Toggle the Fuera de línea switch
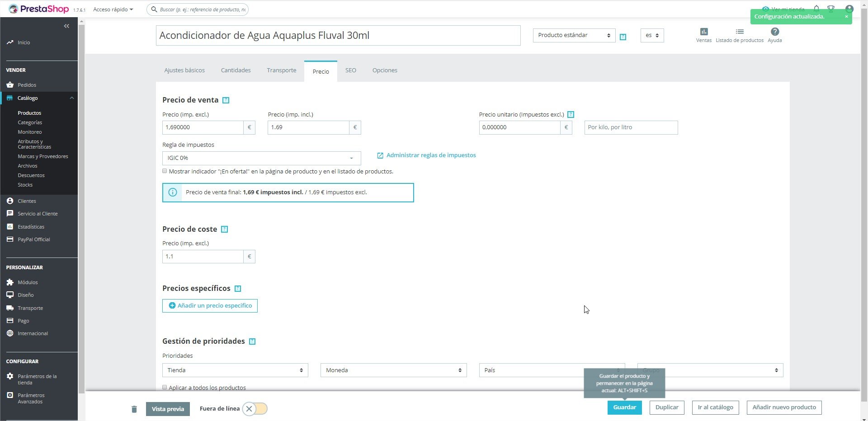Viewport: 868px width, 421px height. click(x=255, y=409)
